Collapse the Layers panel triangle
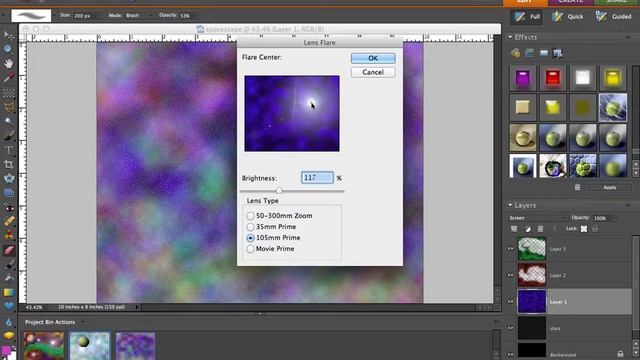The image size is (640, 360). coord(510,205)
